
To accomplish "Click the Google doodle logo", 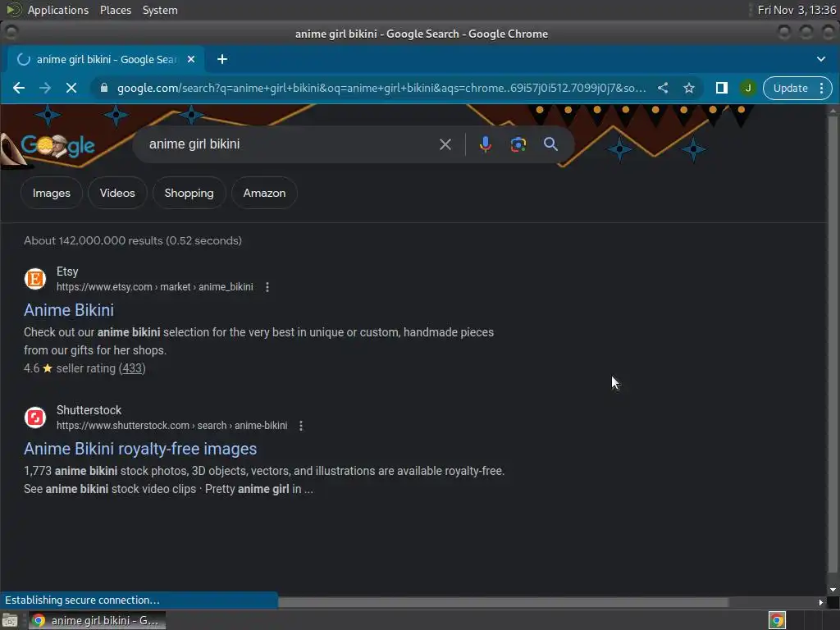I will point(58,145).
